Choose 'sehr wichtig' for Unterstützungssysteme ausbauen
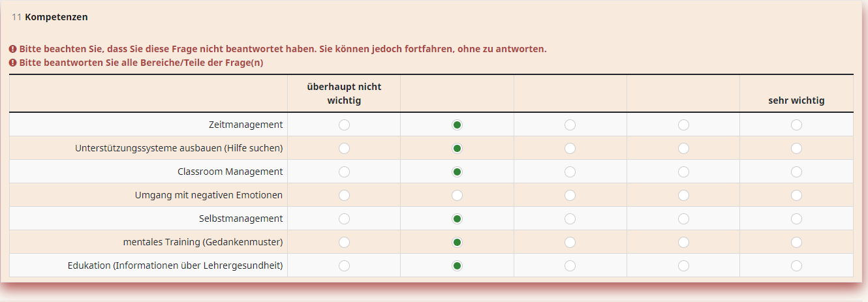 pyautogui.click(x=796, y=148)
